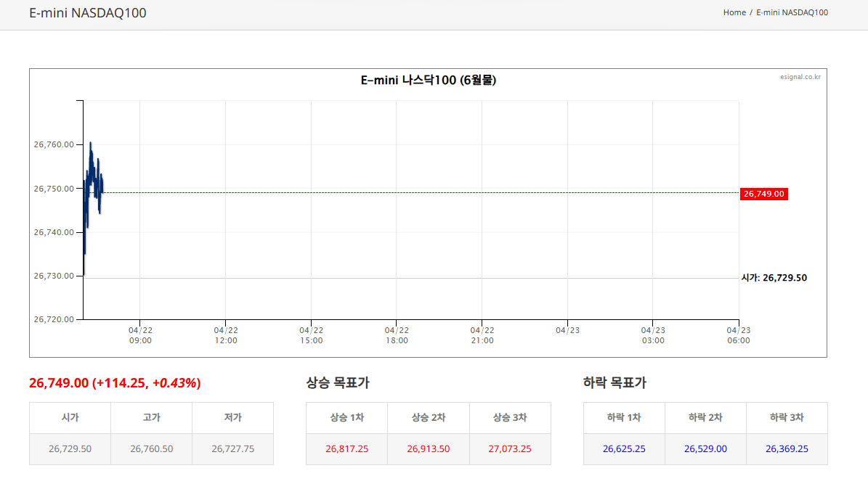
Task: Click the 04/22 09:00 time axis label
Action: point(140,335)
